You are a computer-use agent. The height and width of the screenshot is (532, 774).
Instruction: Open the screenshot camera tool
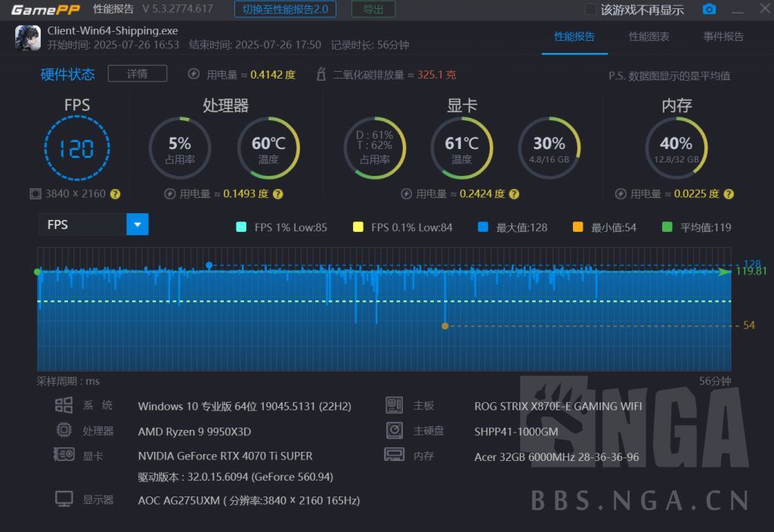(x=709, y=9)
